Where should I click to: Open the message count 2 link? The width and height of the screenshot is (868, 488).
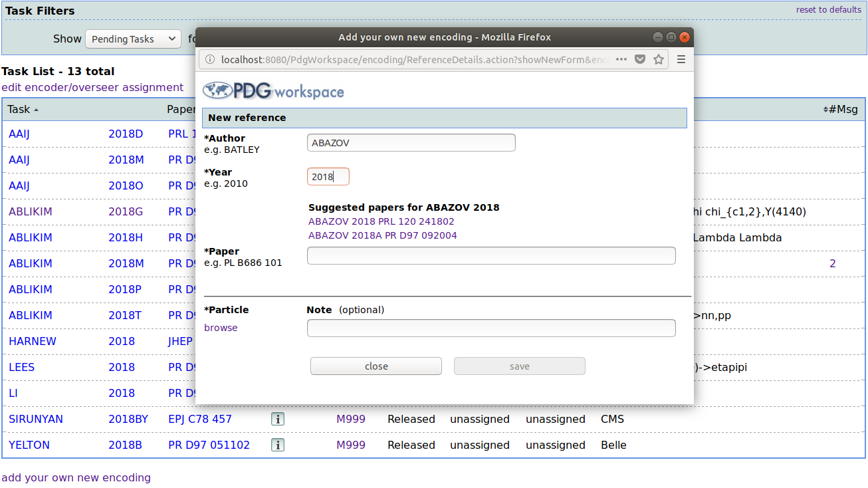coord(833,263)
